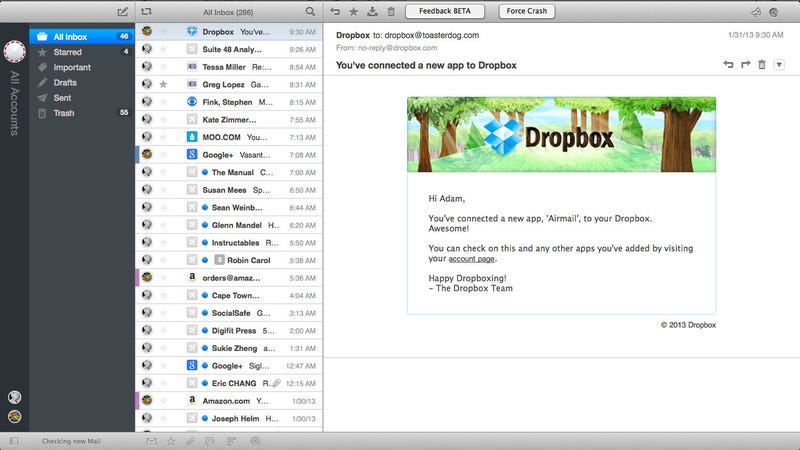800x450 pixels.
Task: Filter conversations with bottom speech bubble icon
Action: (x=210, y=441)
